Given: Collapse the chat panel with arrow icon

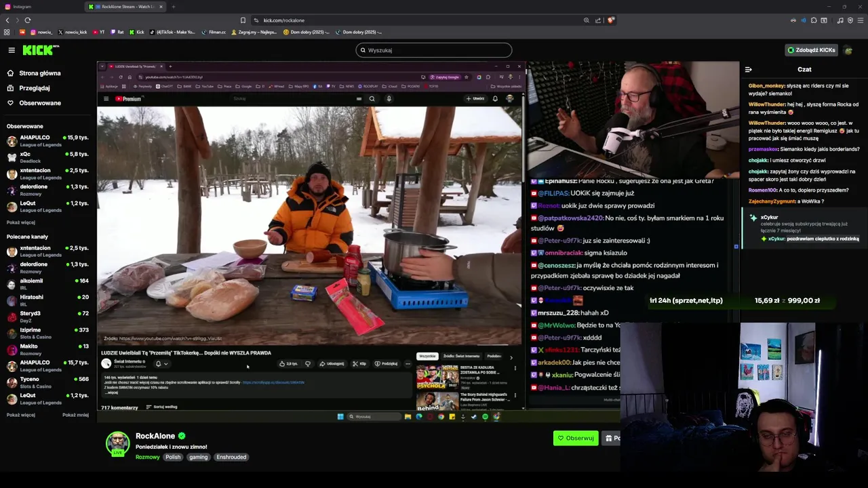Looking at the screenshot, I should pyautogui.click(x=748, y=69).
